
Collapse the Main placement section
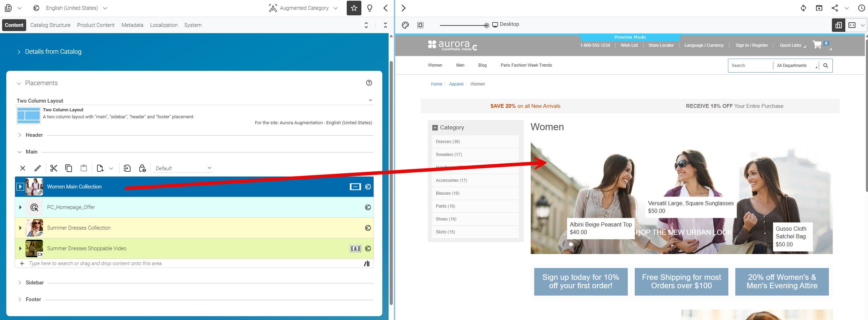pyautogui.click(x=20, y=151)
